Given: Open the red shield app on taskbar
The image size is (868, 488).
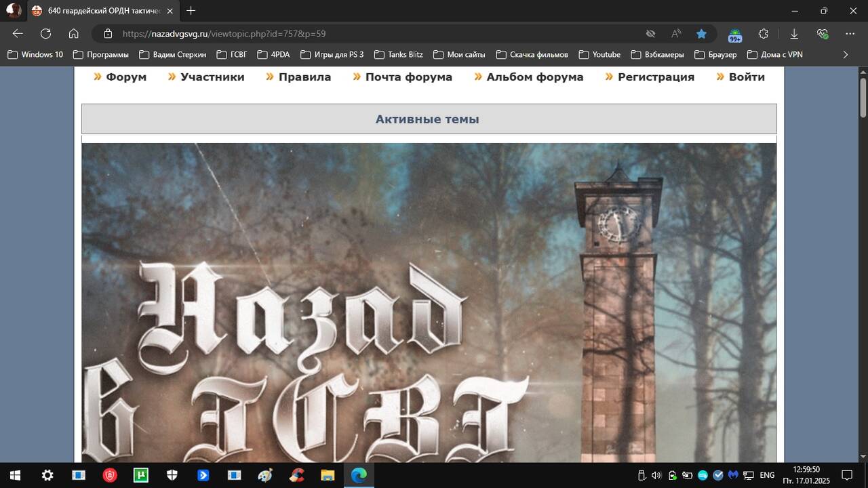Looking at the screenshot, I should point(110,475).
